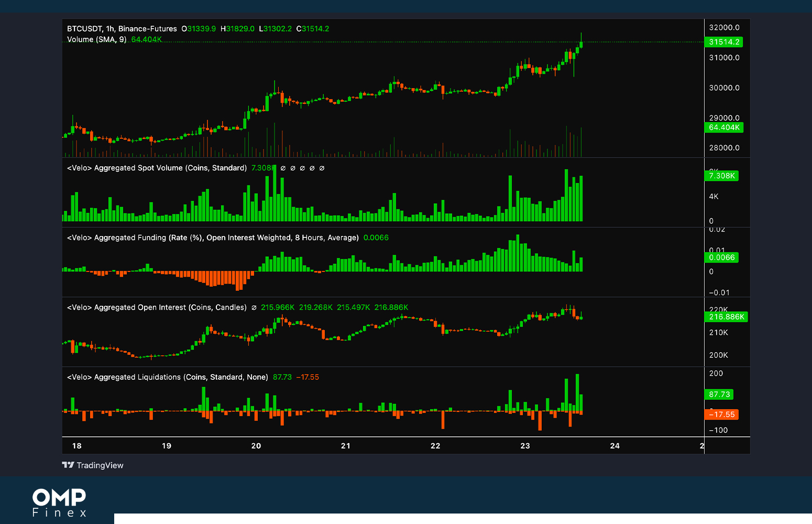
Task: Click the 32000.0 price axis label
Action: [x=724, y=27]
